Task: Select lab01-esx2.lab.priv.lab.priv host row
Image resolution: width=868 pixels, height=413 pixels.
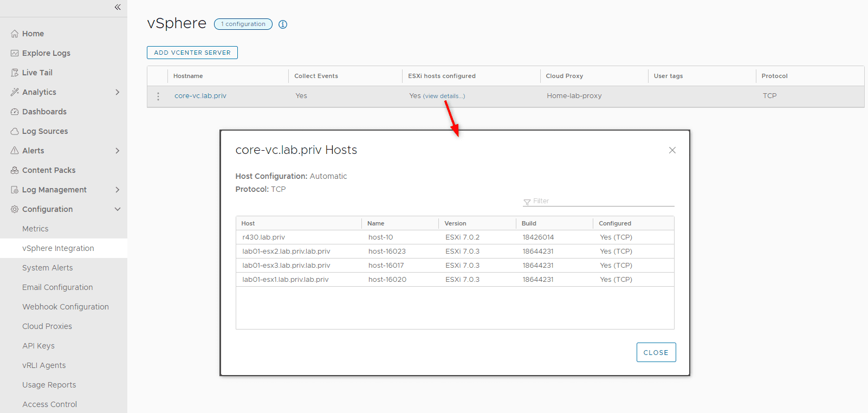Action: [x=455, y=251]
